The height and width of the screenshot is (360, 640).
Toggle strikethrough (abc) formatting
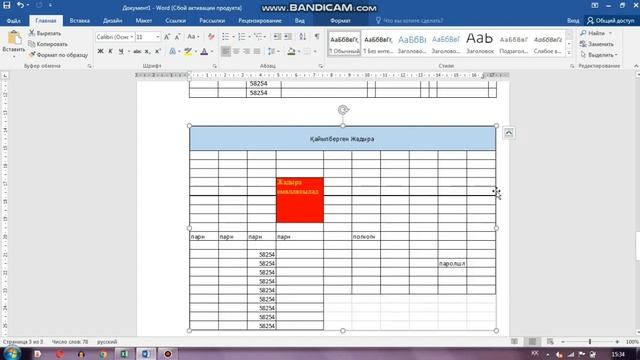click(137, 51)
